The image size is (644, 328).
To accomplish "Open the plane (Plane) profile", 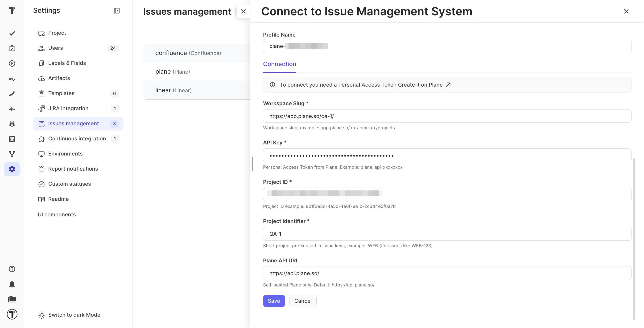I will 197,71.
